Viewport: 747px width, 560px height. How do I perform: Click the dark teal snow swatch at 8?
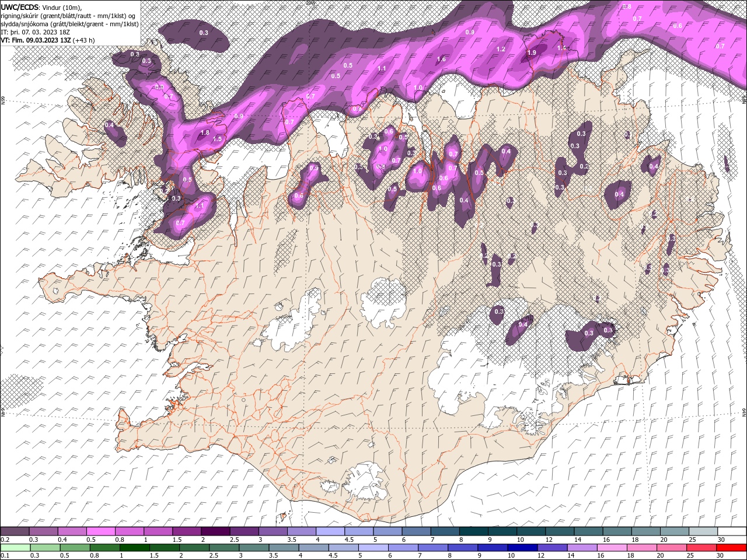click(x=473, y=531)
